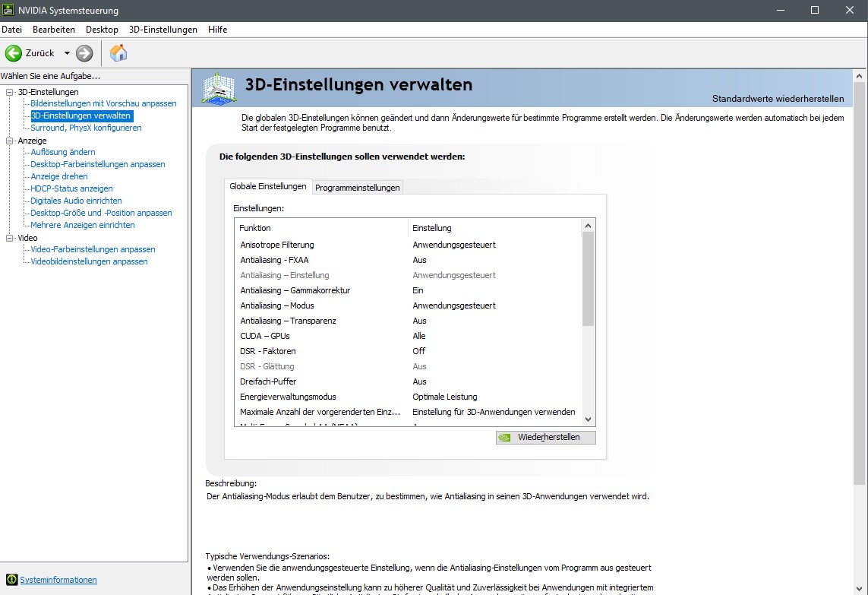Select the Globale Einstellungen tab
868x595 pixels.
tap(268, 186)
